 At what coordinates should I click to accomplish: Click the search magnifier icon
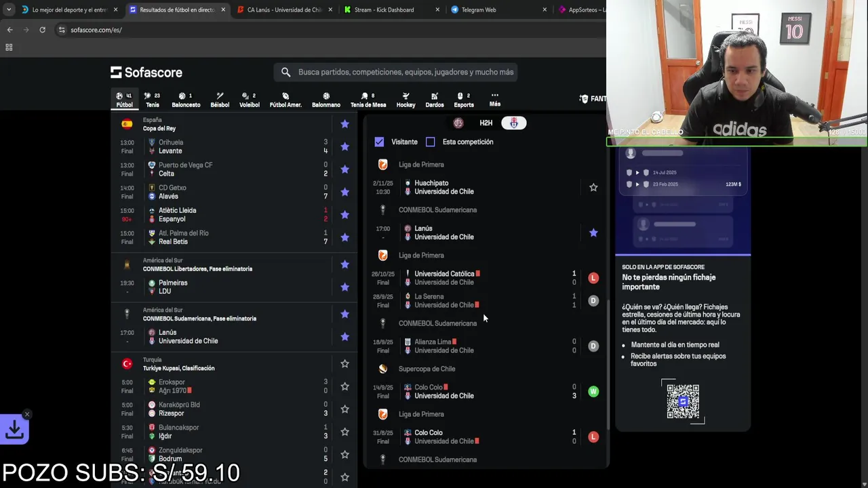pyautogui.click(x=285, y=72)
